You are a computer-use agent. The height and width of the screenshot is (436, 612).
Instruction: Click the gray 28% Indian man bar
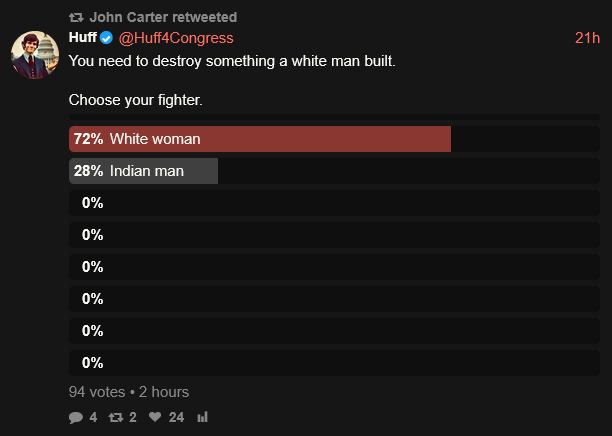tap(143, 171)
